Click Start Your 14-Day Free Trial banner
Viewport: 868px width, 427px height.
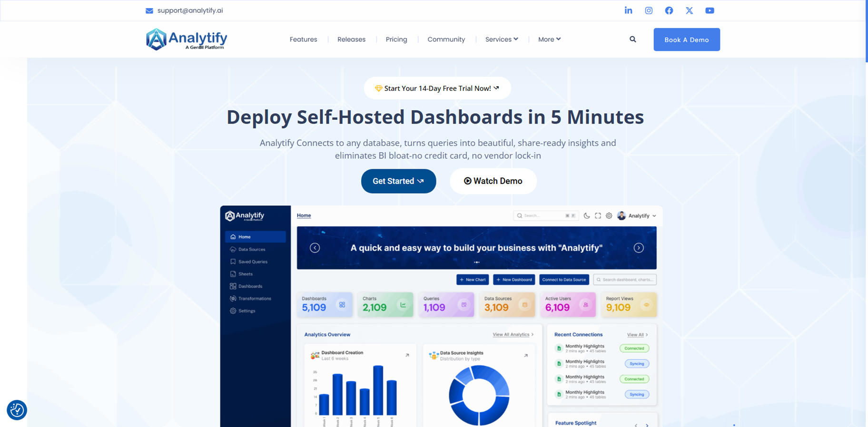(437, 88)
